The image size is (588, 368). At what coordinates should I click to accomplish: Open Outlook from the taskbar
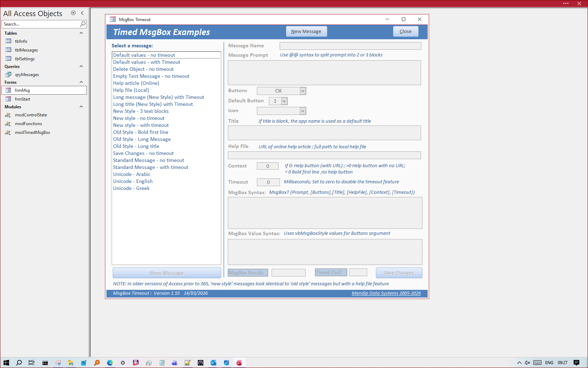coord(213,363)
